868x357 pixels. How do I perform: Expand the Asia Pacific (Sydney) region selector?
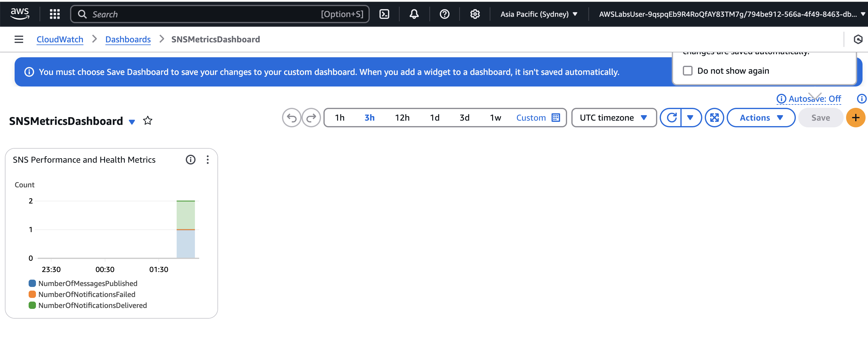point(539,14)
